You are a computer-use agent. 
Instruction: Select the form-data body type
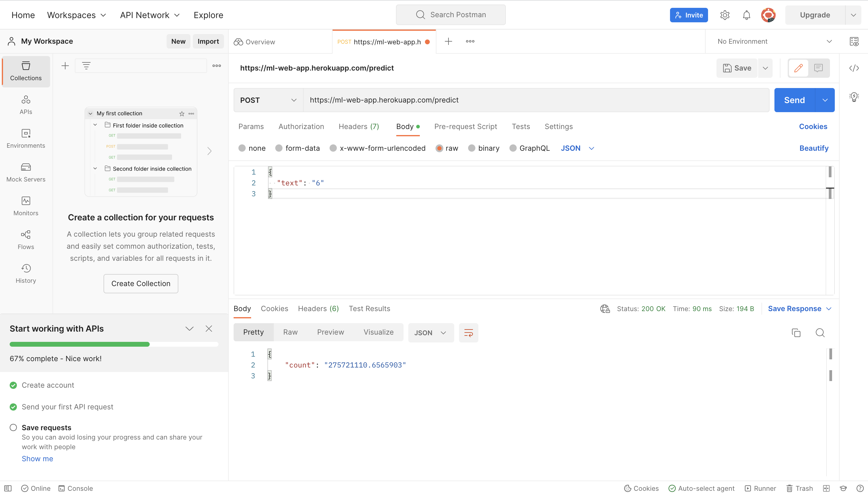click(279, 148)
